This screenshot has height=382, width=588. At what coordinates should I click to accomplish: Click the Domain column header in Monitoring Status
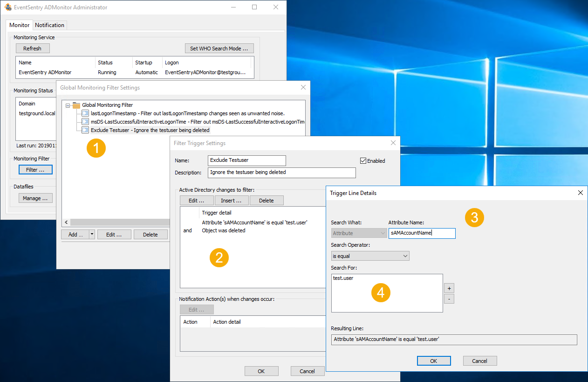tap(27, 104)
